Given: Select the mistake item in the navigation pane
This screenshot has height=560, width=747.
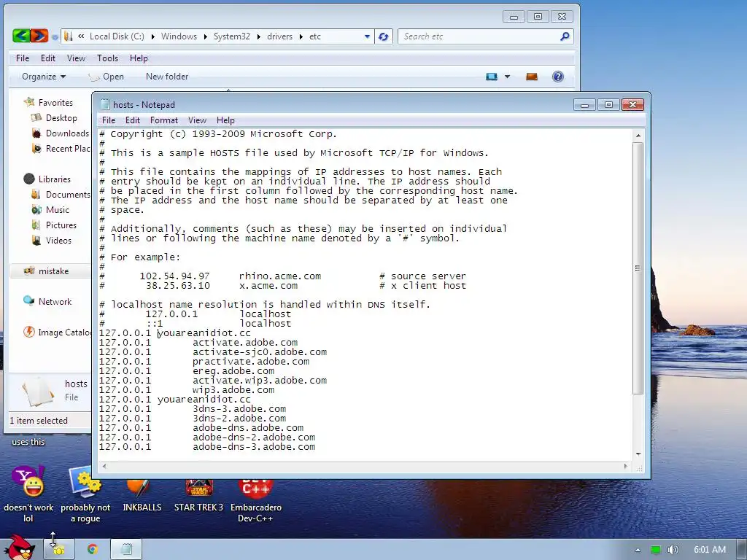Looking at the screenshot, I should point(50,271).
